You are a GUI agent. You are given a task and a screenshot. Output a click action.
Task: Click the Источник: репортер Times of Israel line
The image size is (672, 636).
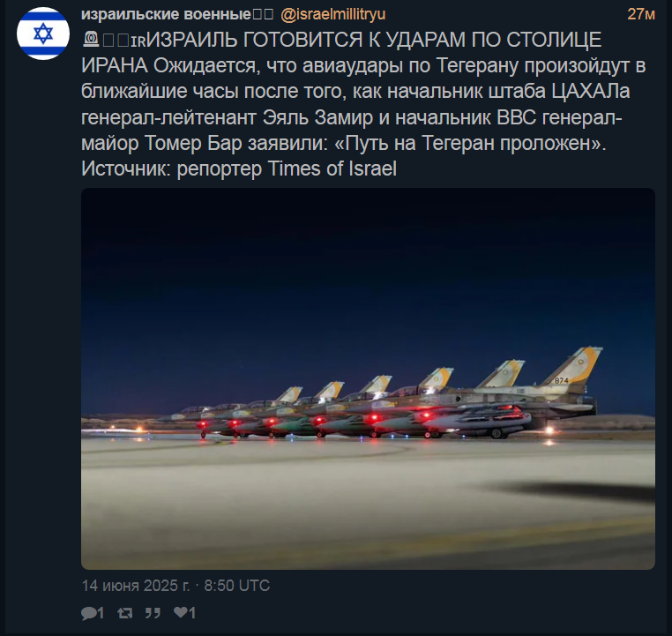[x=239, y=168]
